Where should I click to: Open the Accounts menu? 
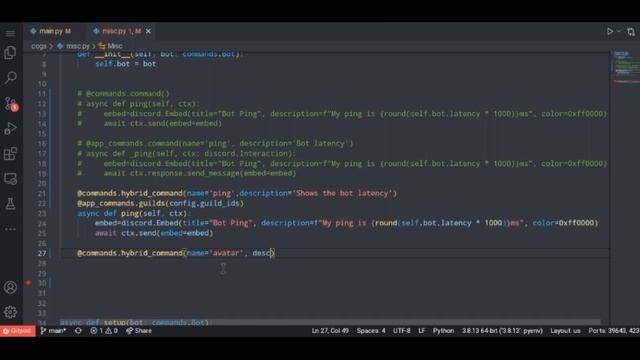tap(10, 287)
